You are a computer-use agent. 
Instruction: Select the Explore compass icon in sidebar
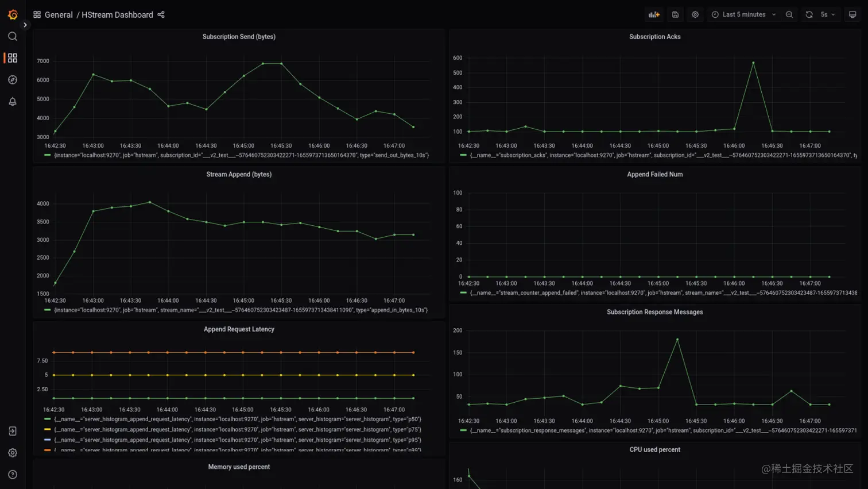click(x=13, y=79)
